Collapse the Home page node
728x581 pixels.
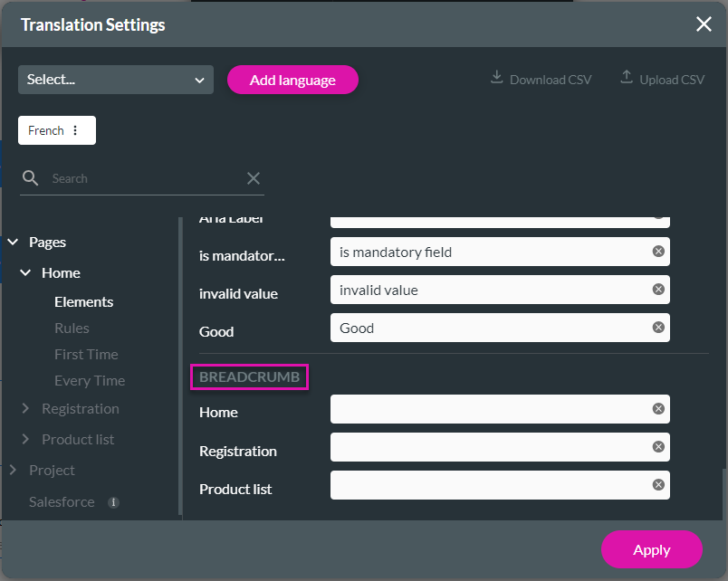(25, 272)
